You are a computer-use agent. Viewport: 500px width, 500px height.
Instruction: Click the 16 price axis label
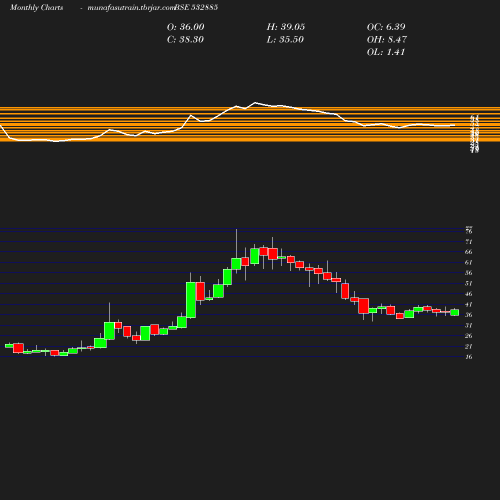coord(469,357)
